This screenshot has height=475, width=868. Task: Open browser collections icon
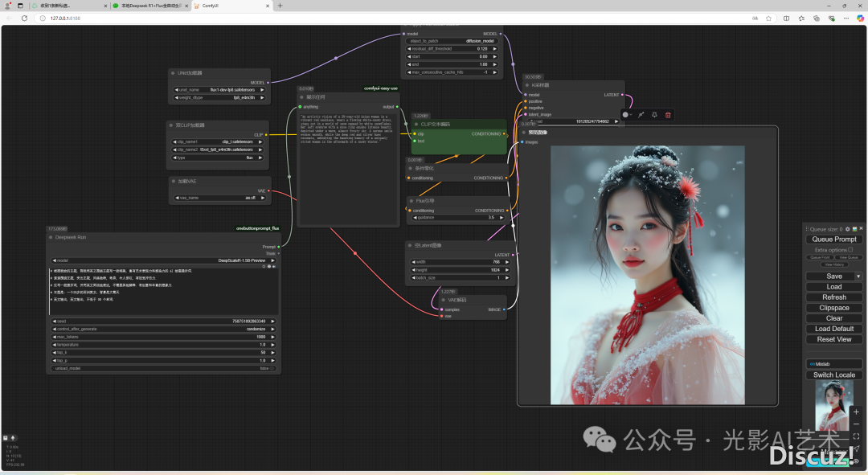coord(816,18)
